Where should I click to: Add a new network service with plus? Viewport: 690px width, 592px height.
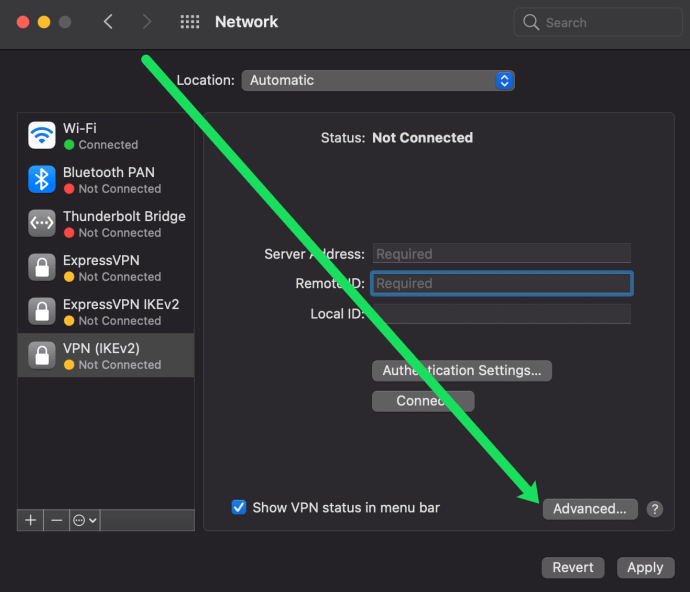pyautogui.click(x=30, y=520)
